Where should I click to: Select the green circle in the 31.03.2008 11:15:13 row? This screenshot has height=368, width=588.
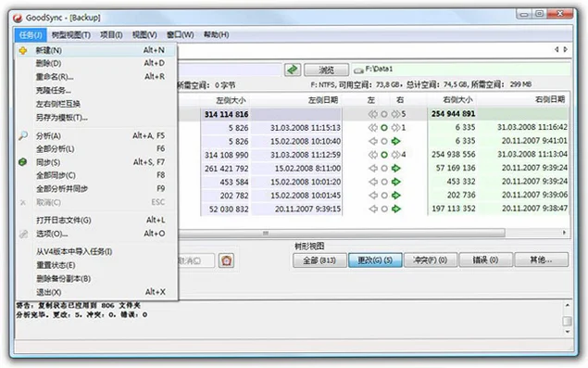coord(384,128)
